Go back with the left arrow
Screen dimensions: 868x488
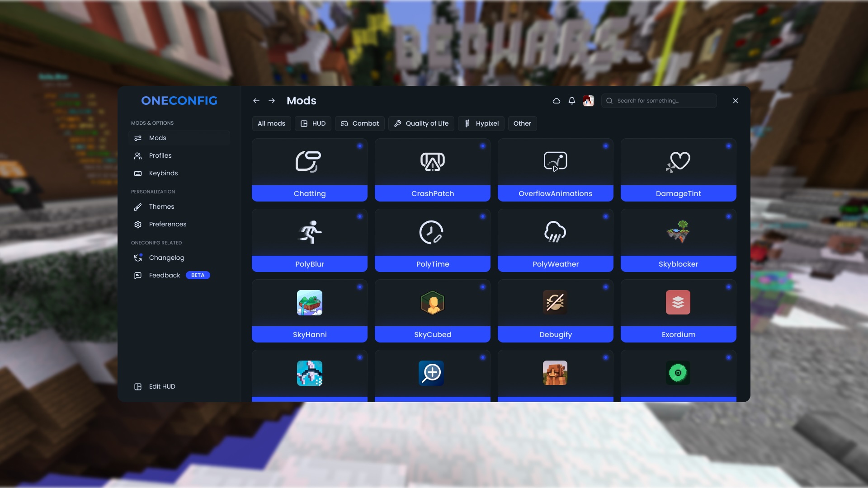click(256, 101)
